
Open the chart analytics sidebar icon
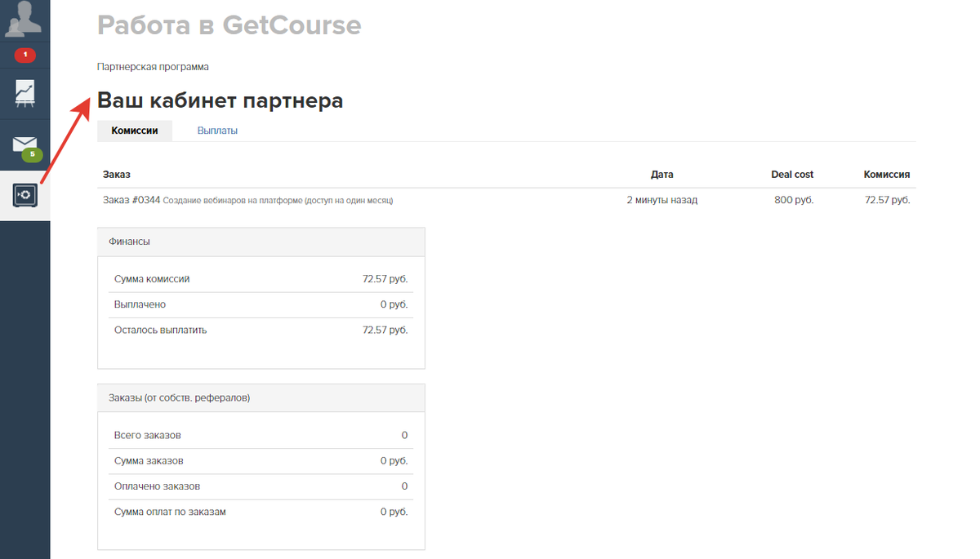click(24, 94)
